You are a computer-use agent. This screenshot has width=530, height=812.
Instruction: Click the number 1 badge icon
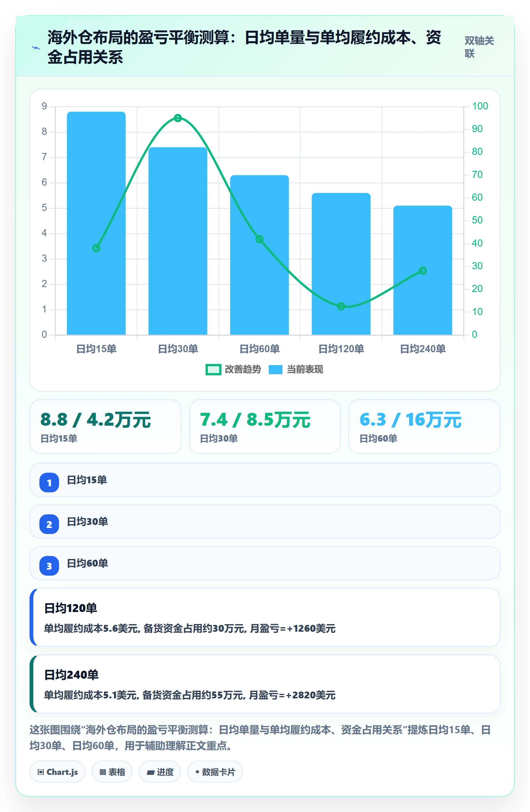coord(49,483)
